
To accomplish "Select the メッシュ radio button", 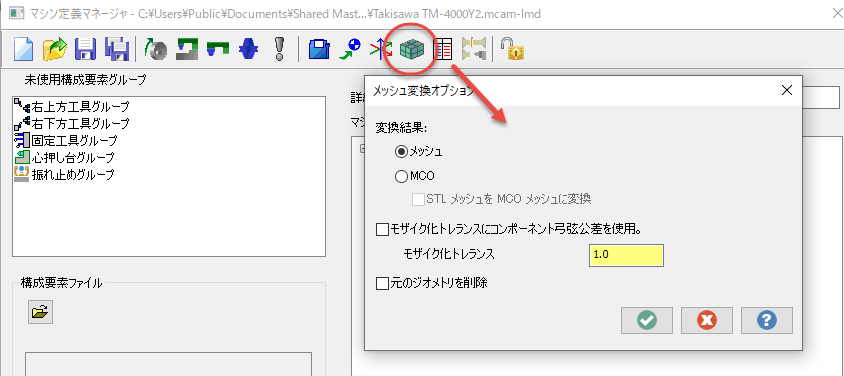I will pos(401,152).
